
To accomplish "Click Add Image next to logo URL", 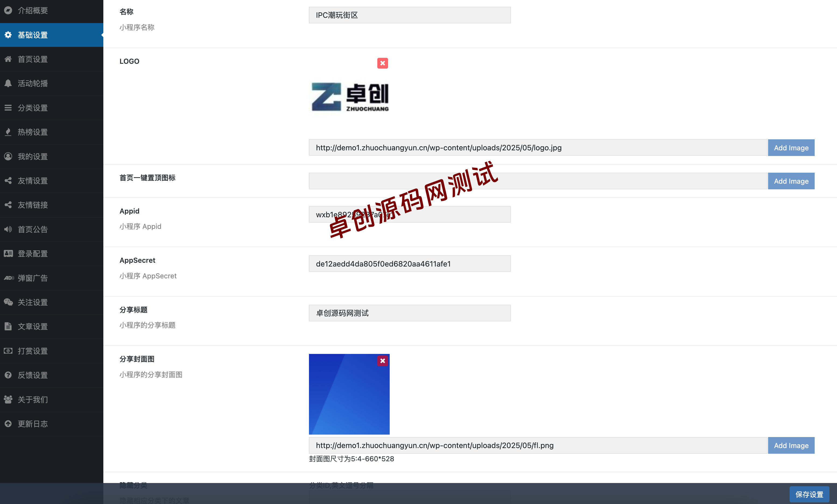I will point(791,148).
